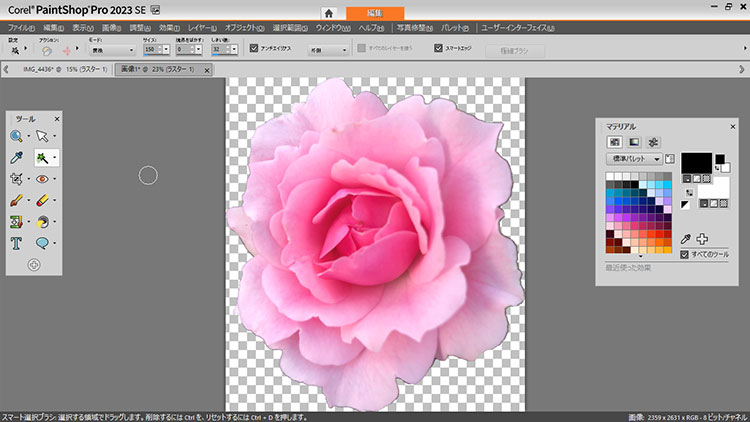Activate the Eraser tool
The width and height of the screenshot is (750, 422).
43,200
